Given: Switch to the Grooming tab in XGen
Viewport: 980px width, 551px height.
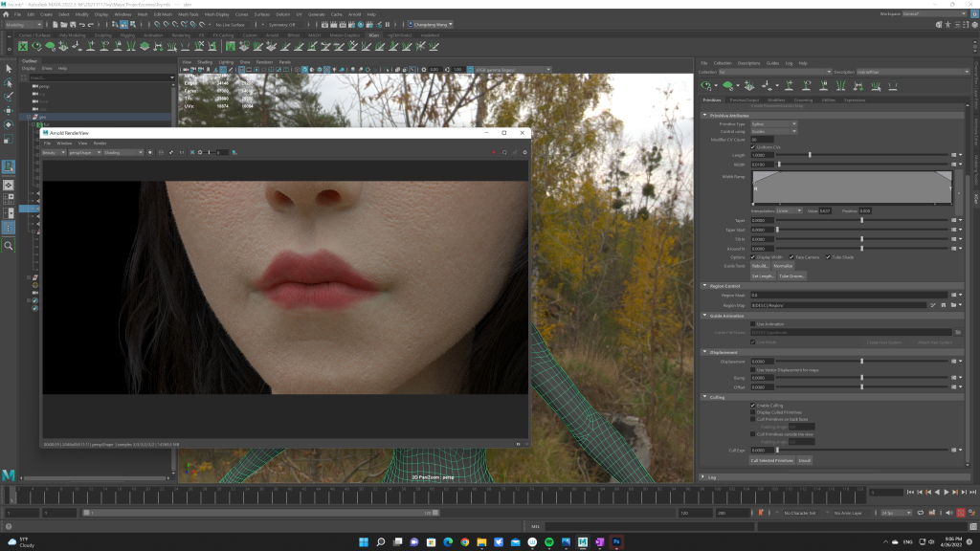Looking at the screenshot, I should [803, 99].
